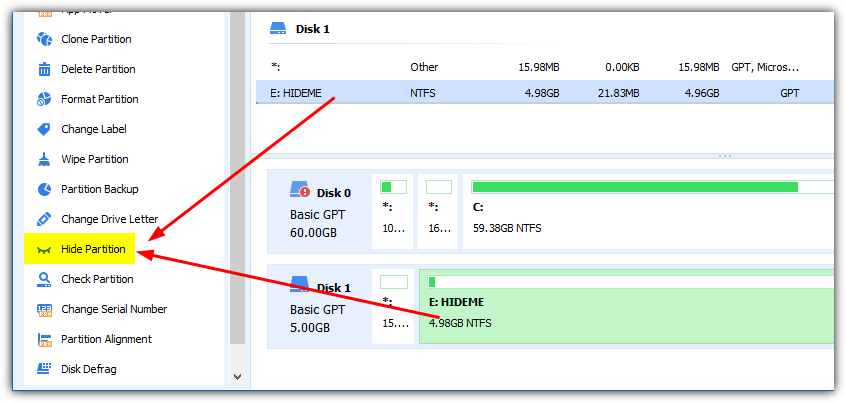Choose Change Drive Letter
Image resolution: width=846 pixels, height=402 pixels.
coord(110,219)
